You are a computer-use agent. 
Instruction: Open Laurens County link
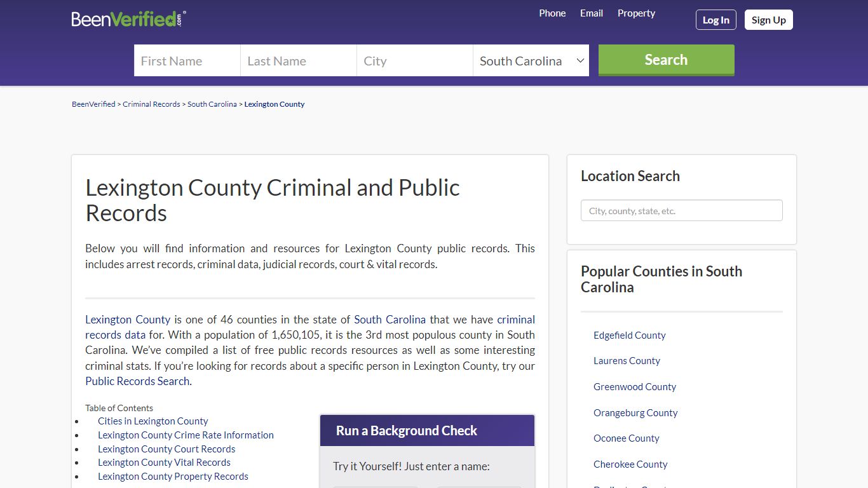point(627,361)
